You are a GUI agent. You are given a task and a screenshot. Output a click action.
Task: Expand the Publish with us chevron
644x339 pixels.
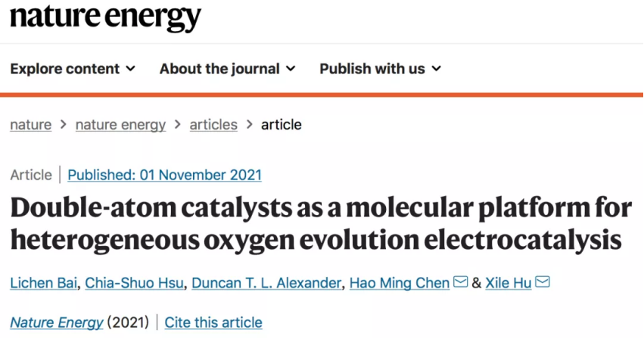(436, 69)
